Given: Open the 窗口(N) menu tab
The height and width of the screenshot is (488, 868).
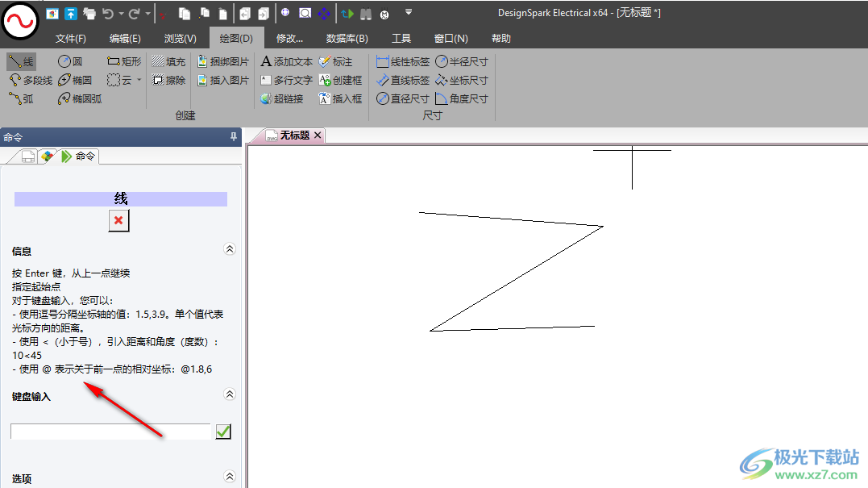Looking at the screenshot, I should click(451, 38).
